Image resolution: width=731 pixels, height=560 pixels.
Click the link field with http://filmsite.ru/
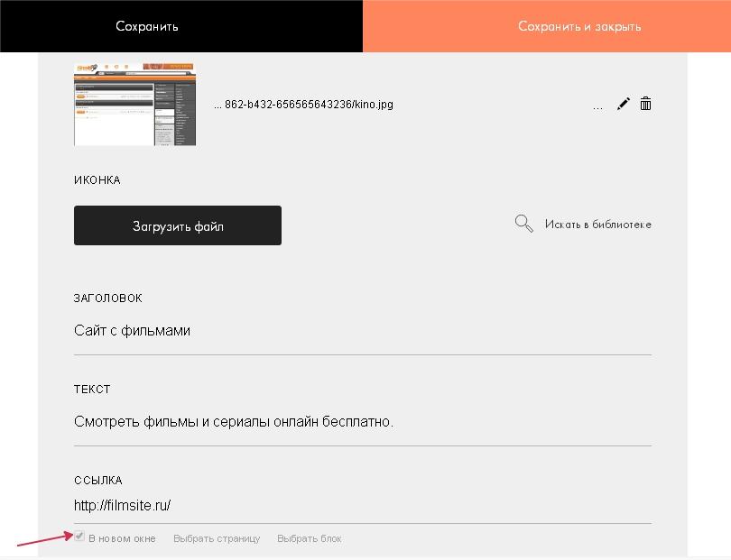pyautogui.click(x=361, y=505)
